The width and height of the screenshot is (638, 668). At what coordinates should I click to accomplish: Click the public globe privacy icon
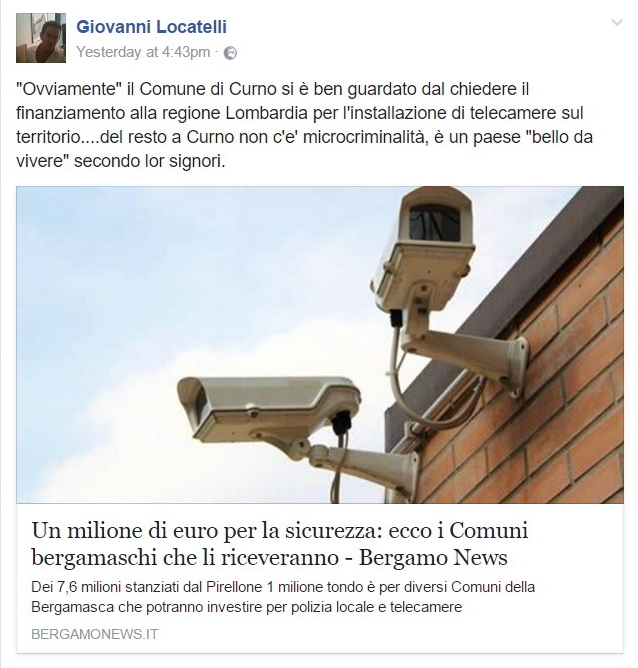(x=230, y=53)
